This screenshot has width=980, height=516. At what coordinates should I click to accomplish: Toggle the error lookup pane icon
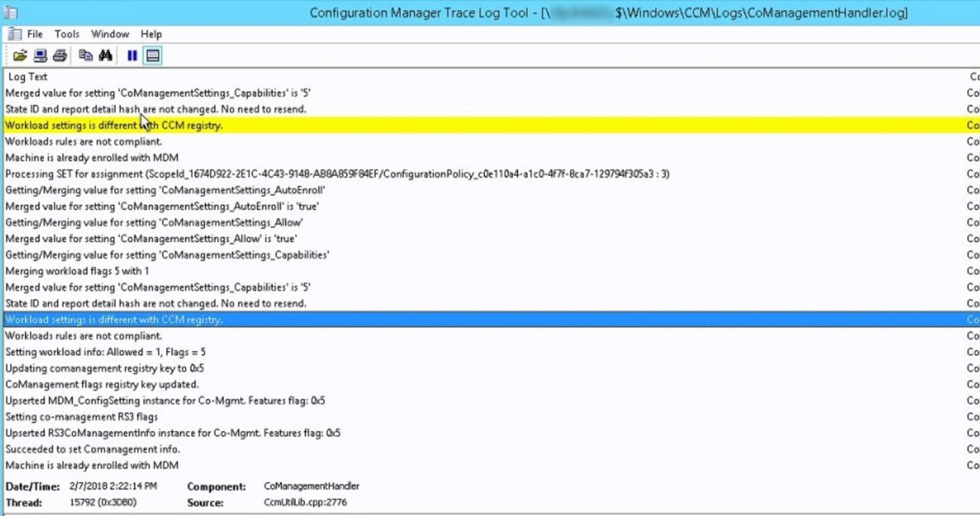click(x=151, y=55)
